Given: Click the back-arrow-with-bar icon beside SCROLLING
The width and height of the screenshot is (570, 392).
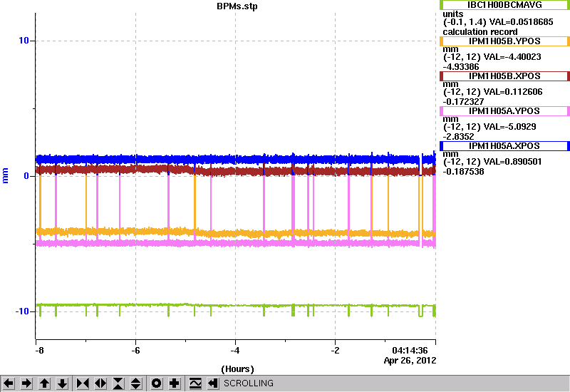Looking at the screenshot, I should click(x=213, y=383).
